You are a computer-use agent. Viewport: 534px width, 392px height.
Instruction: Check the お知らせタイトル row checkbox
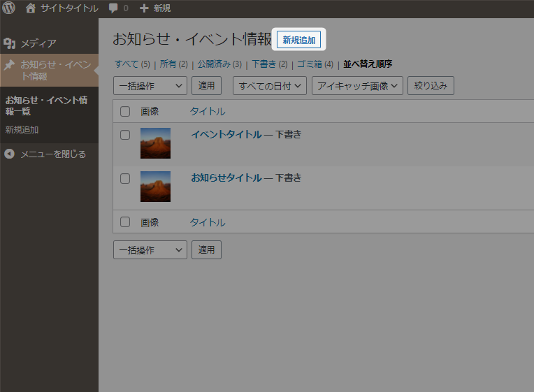pos(125,178)
